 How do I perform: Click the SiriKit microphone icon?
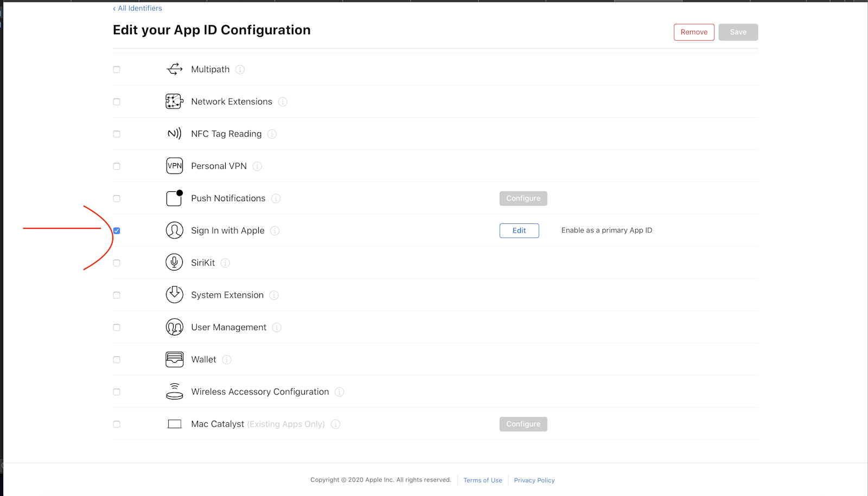click(174, 262)
